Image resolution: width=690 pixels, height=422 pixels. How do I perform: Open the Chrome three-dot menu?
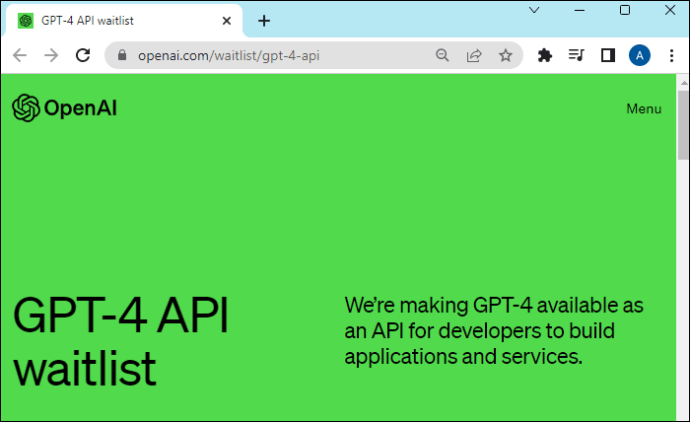click(x=672, y=55)
